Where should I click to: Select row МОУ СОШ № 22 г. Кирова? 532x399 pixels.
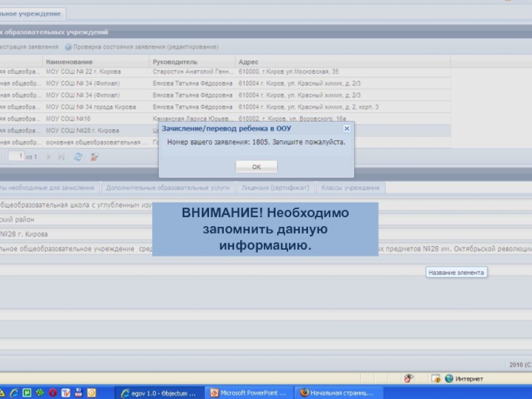tap(83, 72)
